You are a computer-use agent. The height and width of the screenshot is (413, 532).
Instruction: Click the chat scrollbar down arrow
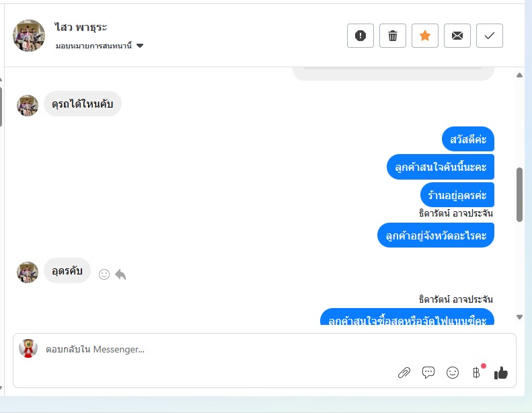tap(519, 317)
